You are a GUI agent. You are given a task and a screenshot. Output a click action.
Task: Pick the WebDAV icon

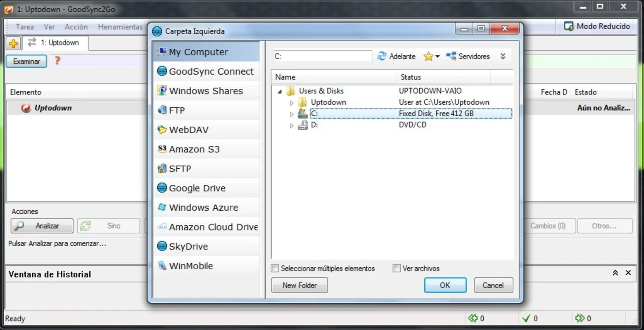tap(162, 130)
